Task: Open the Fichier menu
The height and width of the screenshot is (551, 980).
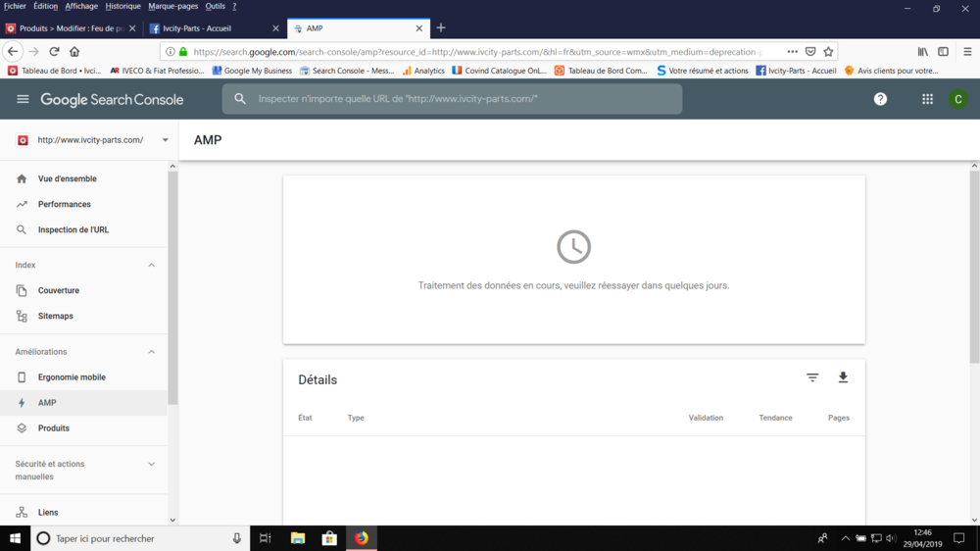Action: pos(15,6)
